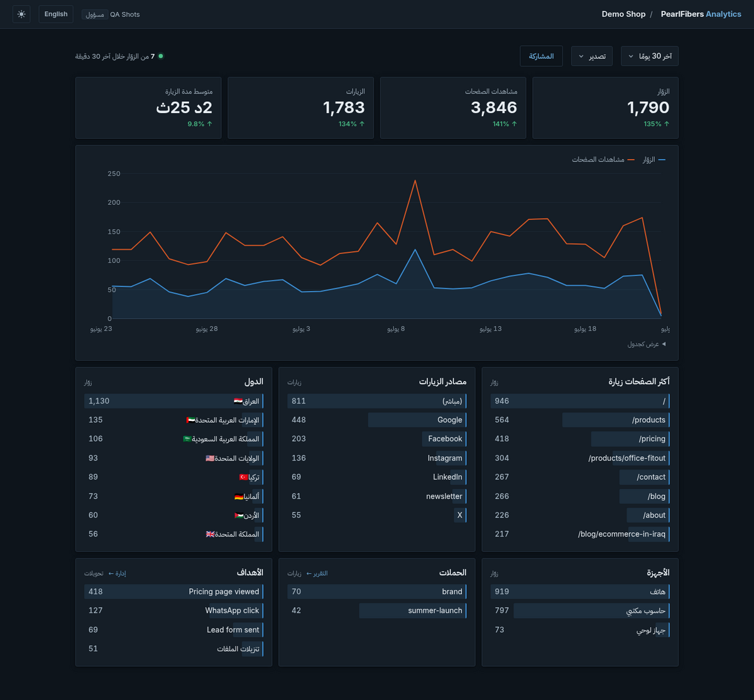Select the Lead form sent goal

point(174,630)
